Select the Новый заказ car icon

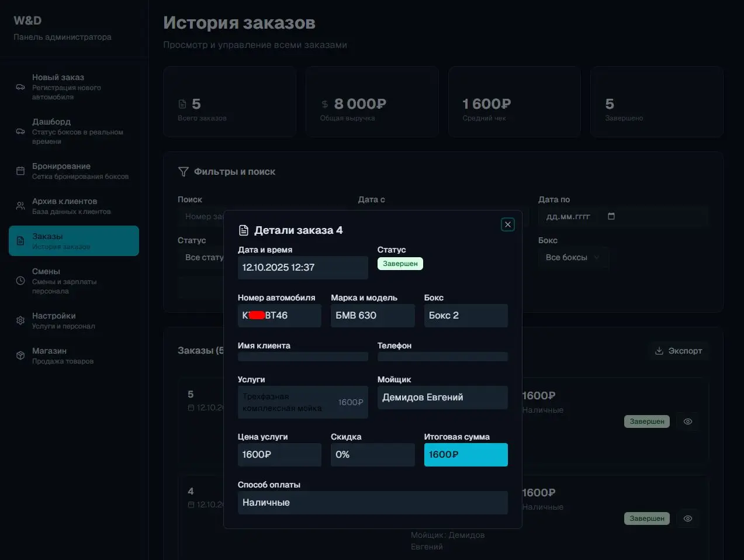point(20,87)
